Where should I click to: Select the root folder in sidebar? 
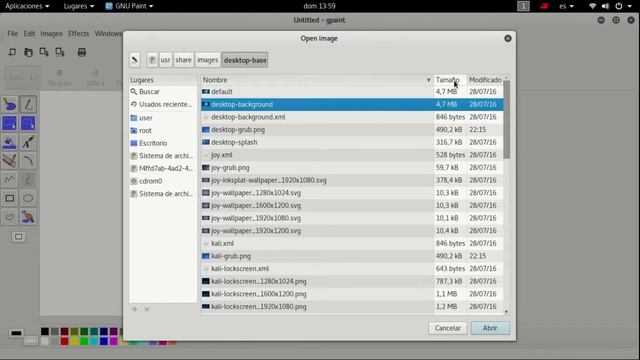click(163, 131)
